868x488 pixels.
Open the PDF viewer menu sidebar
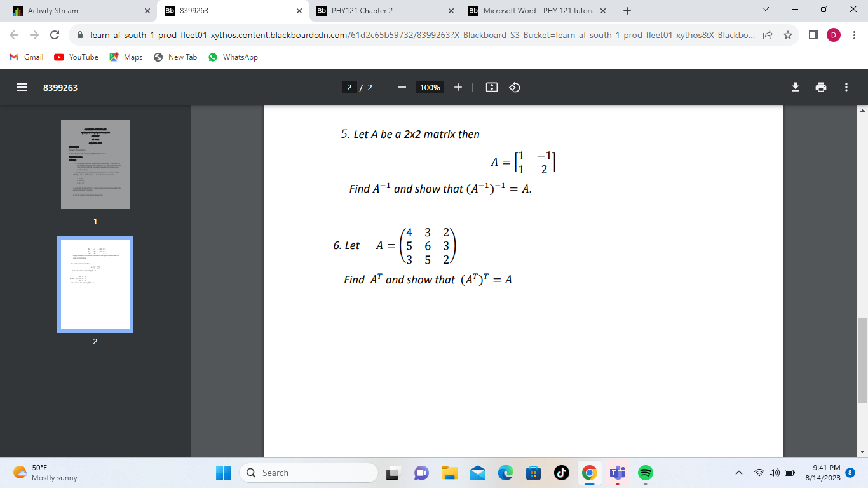tap(20, 87)
